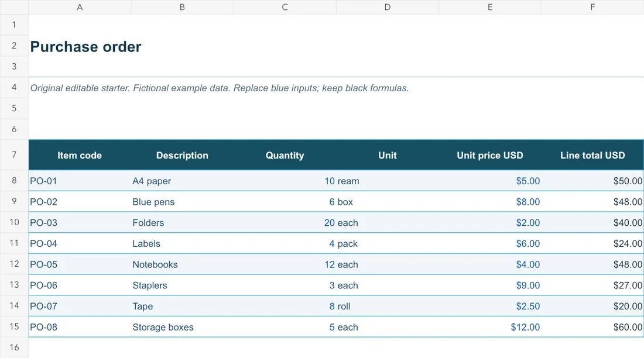Click the "pack" unit cell

click(388, 243)
